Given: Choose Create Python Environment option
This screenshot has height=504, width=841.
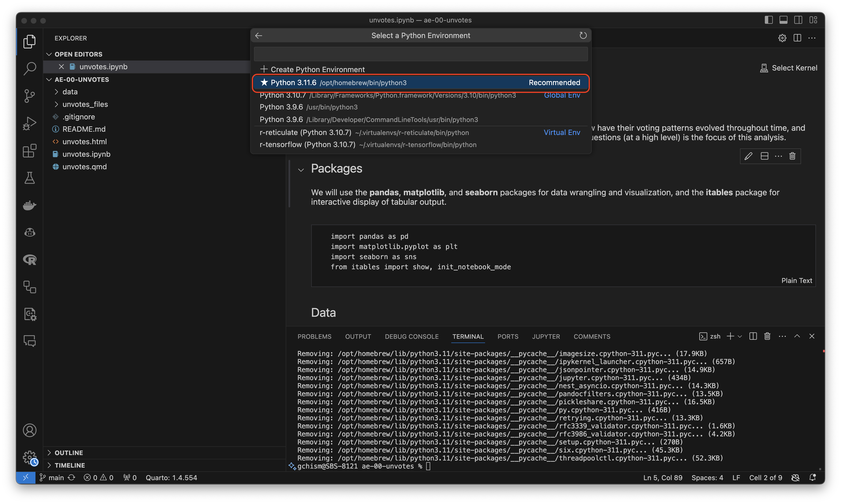Looking at the screenshot, I should pyautogui.click(x=317, y=69).
